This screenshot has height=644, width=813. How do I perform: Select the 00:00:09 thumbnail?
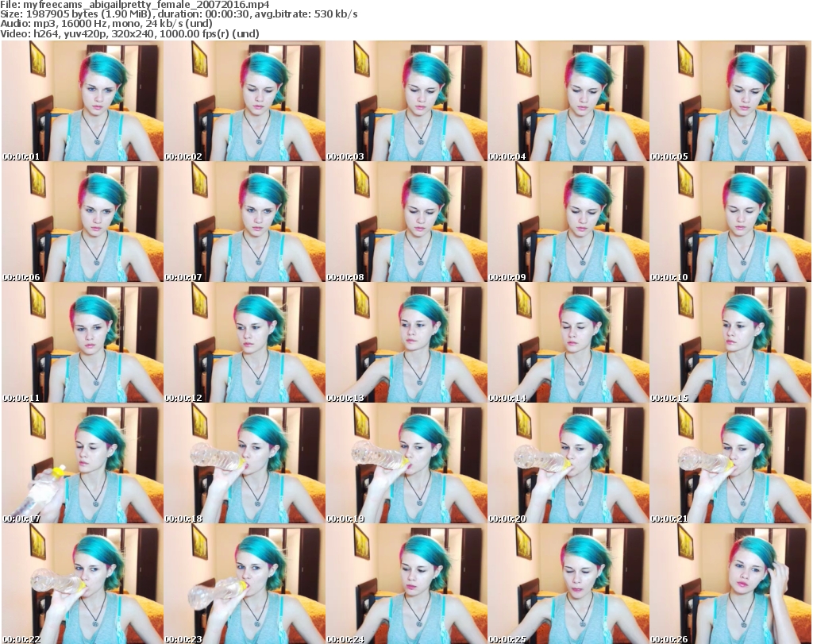pos(568,222)
